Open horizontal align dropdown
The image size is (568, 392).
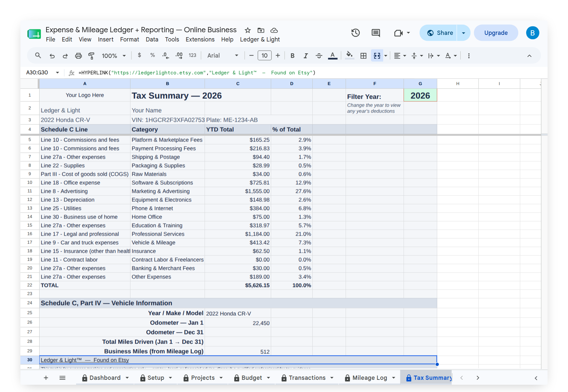400,56
